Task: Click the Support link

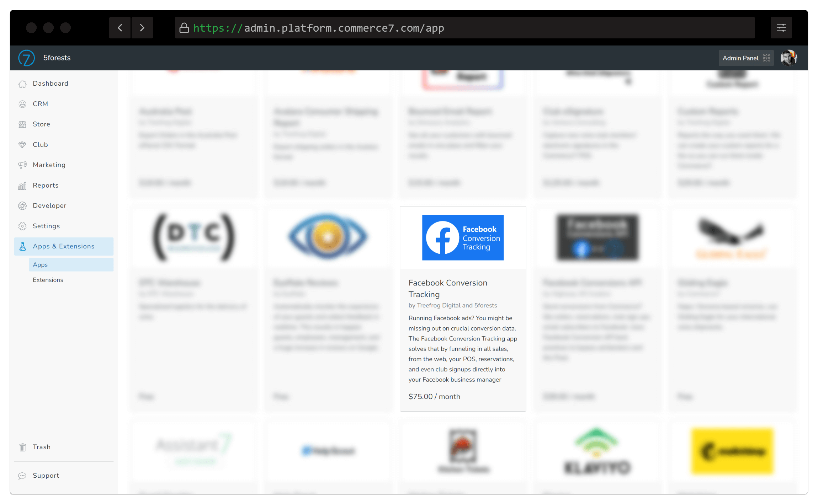Action: (x=46, y=475)
